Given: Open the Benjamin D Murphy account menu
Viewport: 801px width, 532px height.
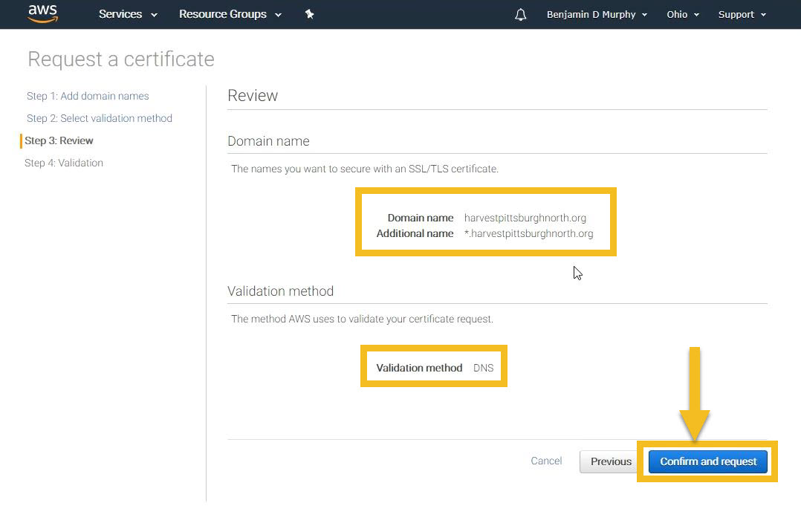Looking at the screenshot, I should 597,14.
